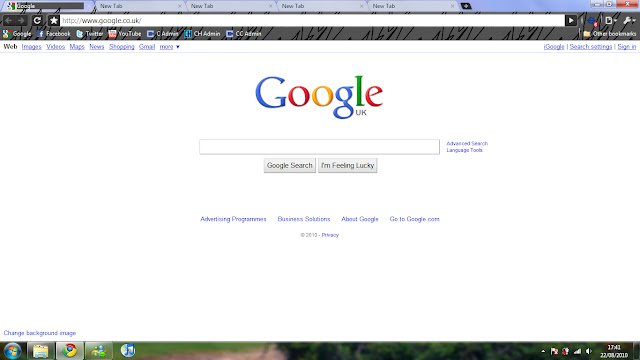Open the About Google link
Screen dimensions: 640x360
pos(360,219)
